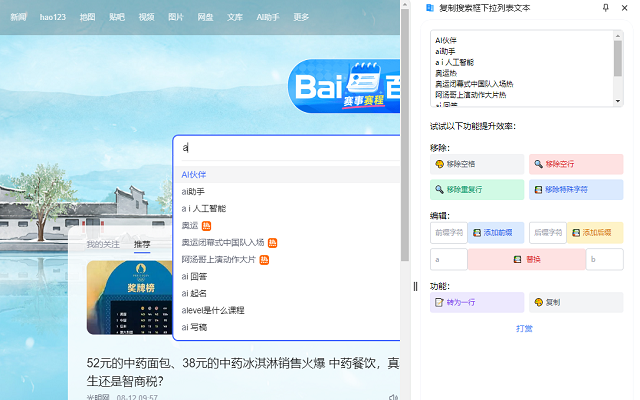Viewport: 640px width, 400px height.
Task: Click the 替换 replace button
Action: pos(527,259)
